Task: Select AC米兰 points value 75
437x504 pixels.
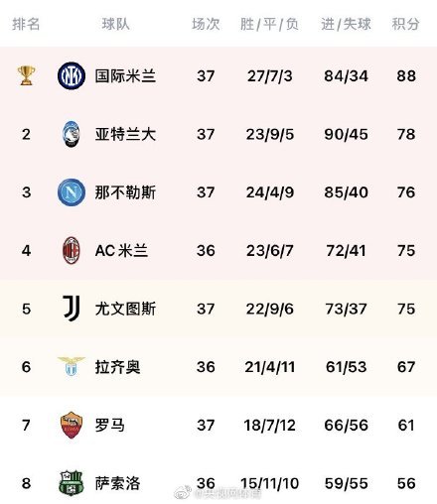Action: pyautogui.click(x=406, y=250)
